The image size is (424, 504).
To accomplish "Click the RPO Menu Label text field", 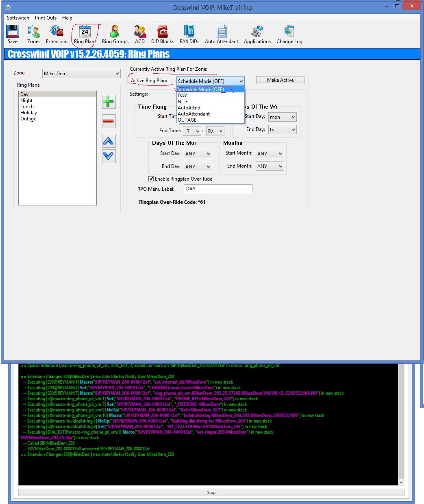I will coord(218,189).
